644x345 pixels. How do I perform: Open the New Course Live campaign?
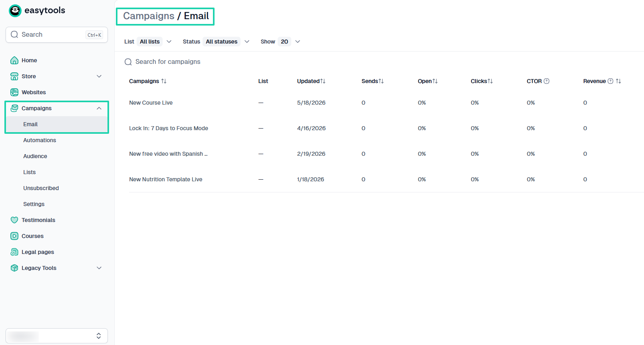click(x=151, y=103)
